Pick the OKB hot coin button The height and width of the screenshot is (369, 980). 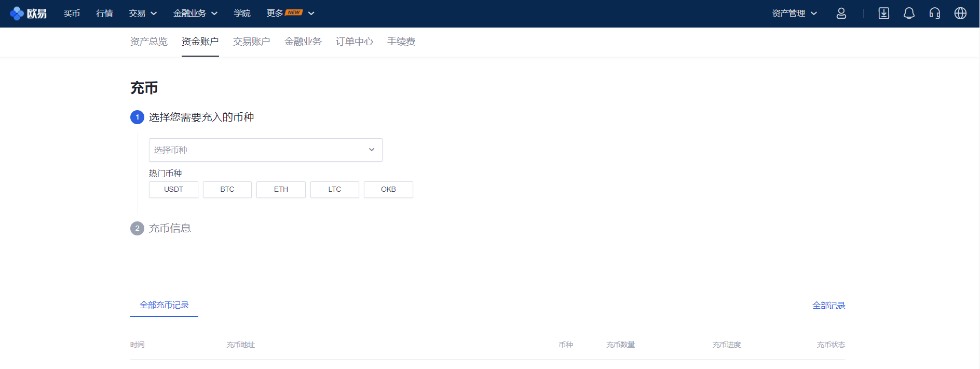click(x=388, y=190)
